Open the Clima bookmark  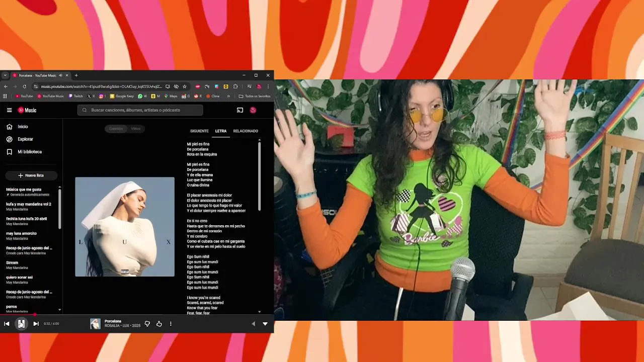pos(213,96)
